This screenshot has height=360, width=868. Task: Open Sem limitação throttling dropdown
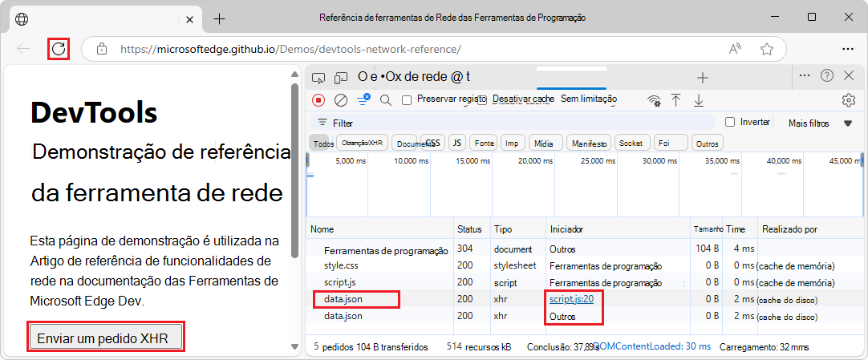coord(589,99)
